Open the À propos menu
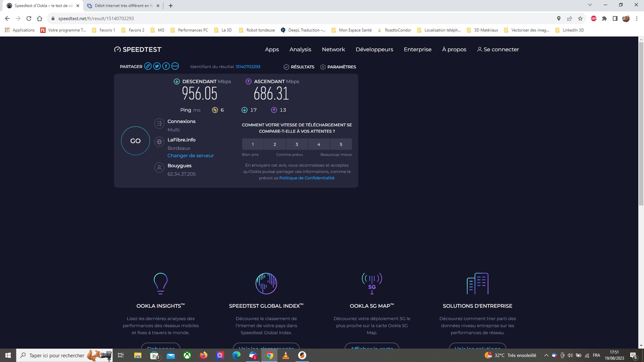644x362 pixels. pyautogui.click(x=454, y=49)
